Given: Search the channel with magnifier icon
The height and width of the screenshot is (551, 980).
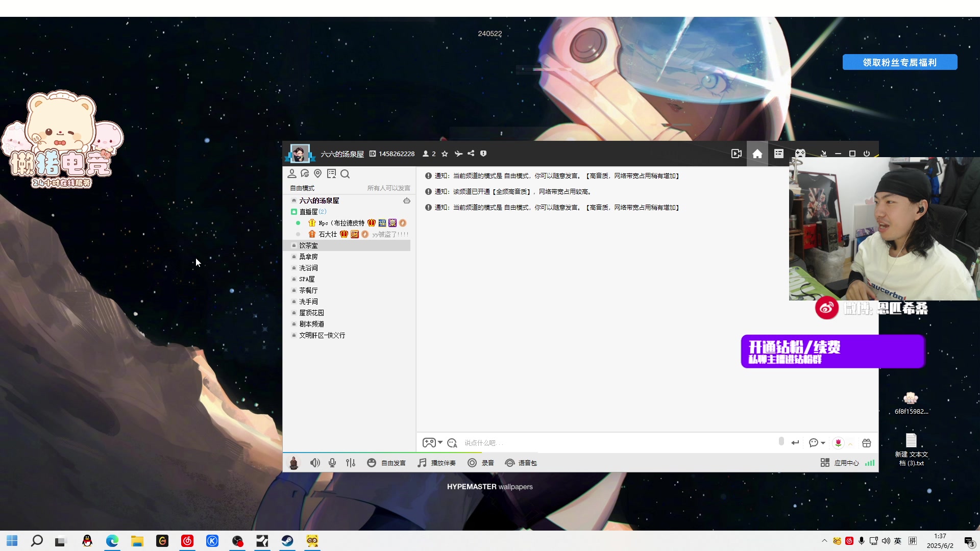Looking at the screenshot, I should (x=345, y=174).
